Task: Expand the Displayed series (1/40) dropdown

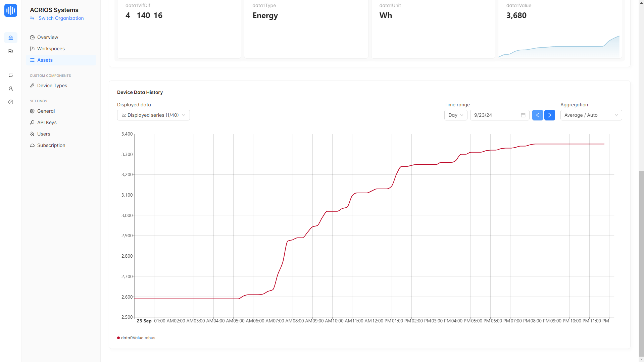Action: [153, 115]
